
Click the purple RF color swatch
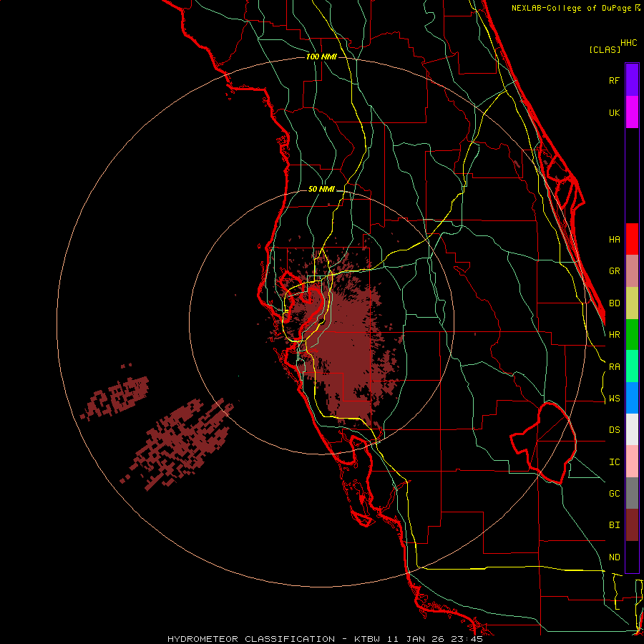pyautogui.click(x=632, y=80)
